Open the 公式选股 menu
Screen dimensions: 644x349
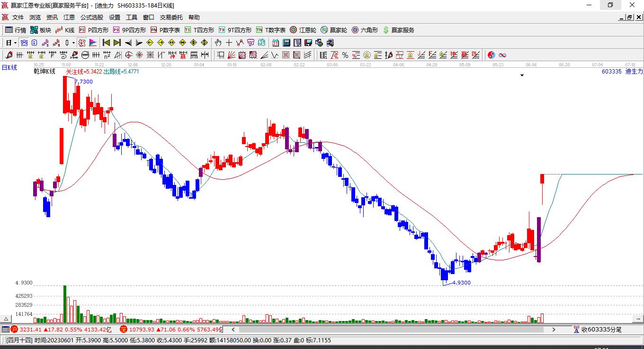click(x=92, y=18)
